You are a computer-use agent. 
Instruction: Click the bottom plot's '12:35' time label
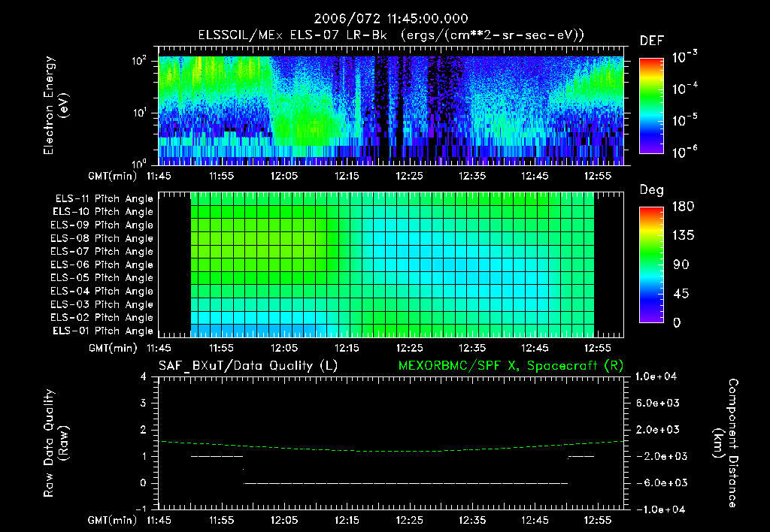[472, 520]
